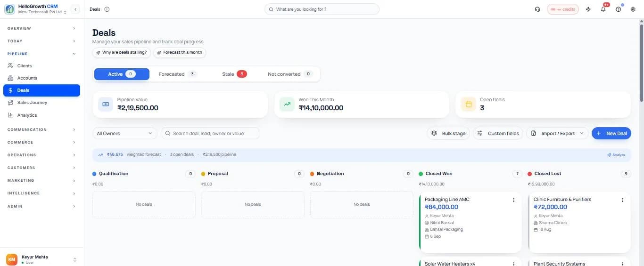644x266 pixels.
Task: Switch to the Forecasted tab
Action: point(178,74)
